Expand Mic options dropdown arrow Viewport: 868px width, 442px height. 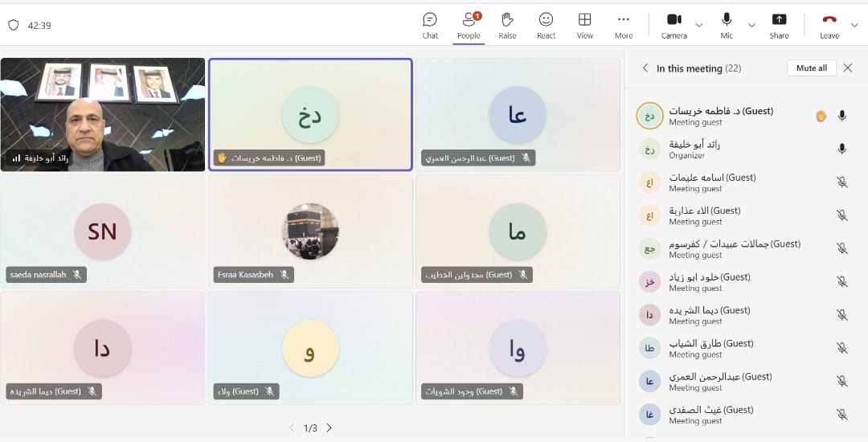coord(751,25)
